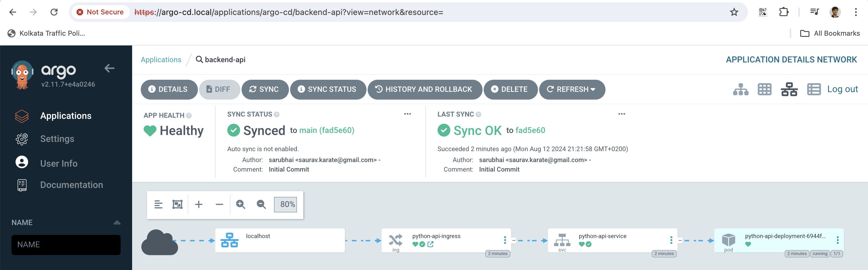Viewport: 868px width, 270px height.
Task: Click the graph zoom out magnifier
Action: (261, 205)
